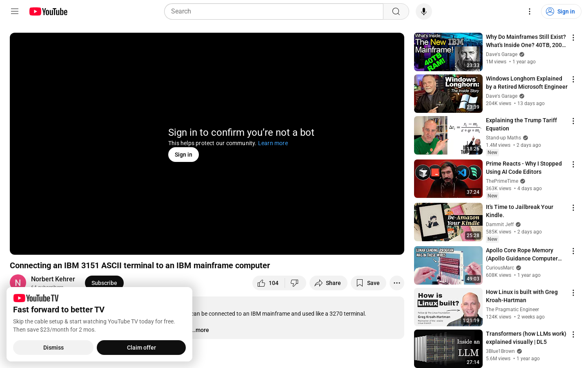Open the Windows Longhorn video thumbnail

pyautogui.click(x=448, y=94)
